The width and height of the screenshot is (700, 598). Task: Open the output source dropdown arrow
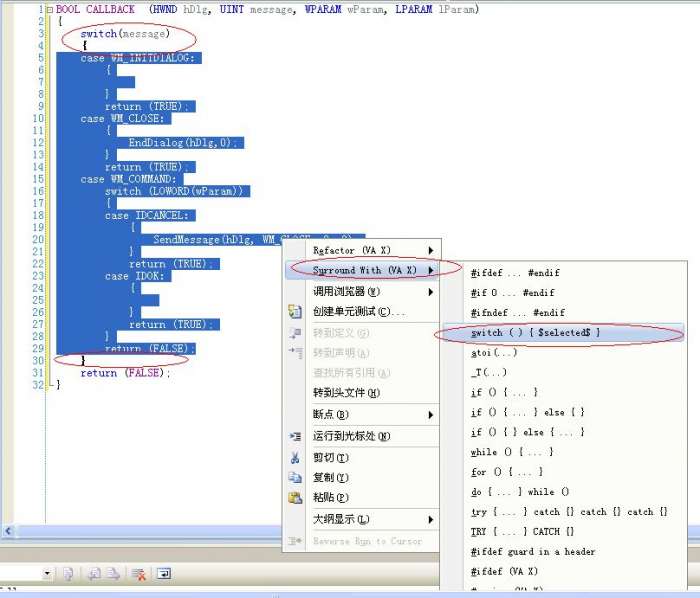coord(47,573)
